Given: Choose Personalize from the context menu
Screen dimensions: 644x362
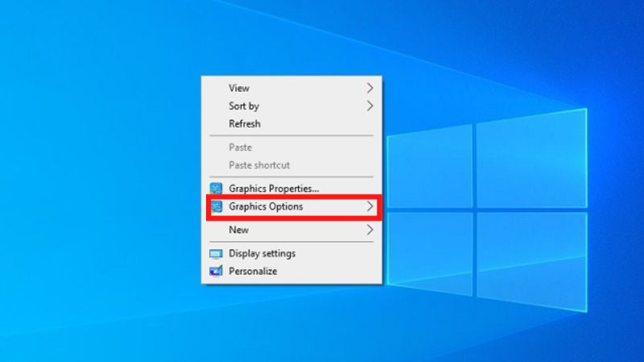Looking at the screenshot, I should click(x=291, y=271).
